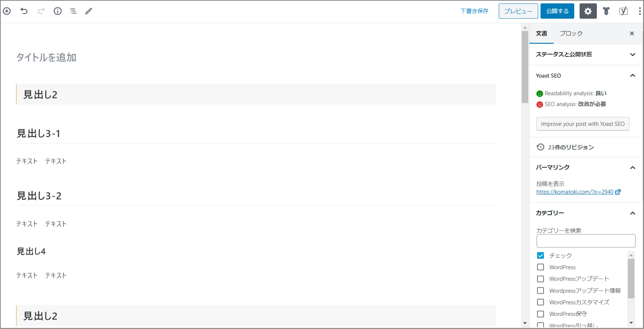This screenshot has height=329, width=644.
Task: Enable the WordPressカスタマイズ category
Action: [x=540, y=302]
